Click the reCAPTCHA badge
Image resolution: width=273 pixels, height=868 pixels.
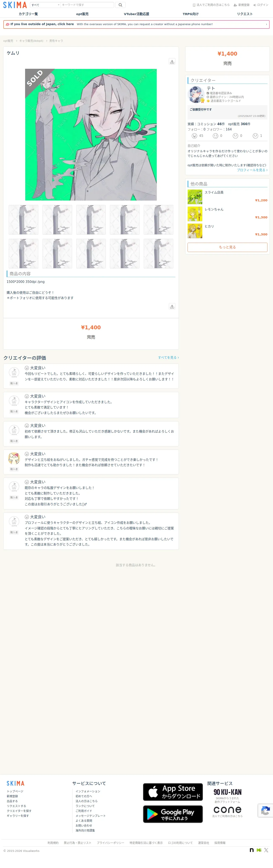pos(266,811)
